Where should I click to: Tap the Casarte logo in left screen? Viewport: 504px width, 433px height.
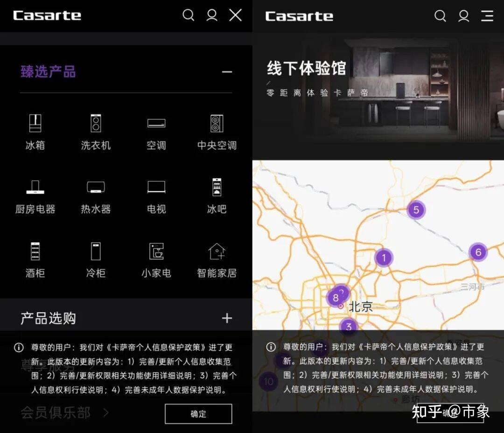tap(47, 15)
